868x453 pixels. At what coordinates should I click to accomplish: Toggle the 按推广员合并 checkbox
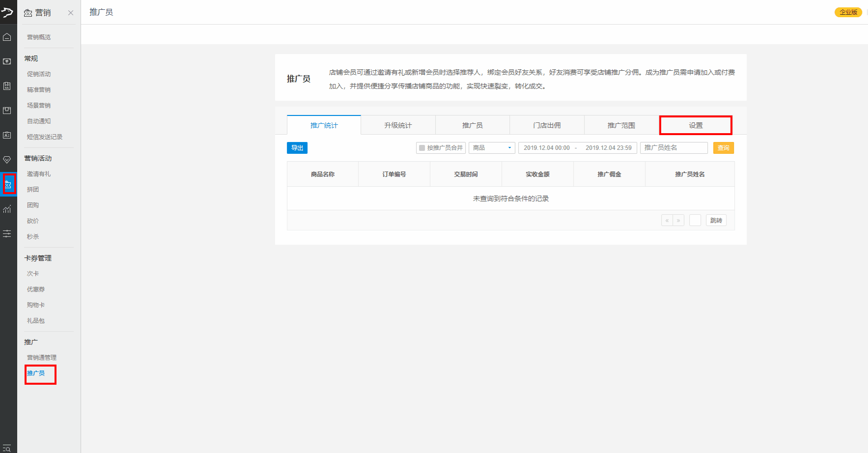pyautogui.click(x=422, y=148)
